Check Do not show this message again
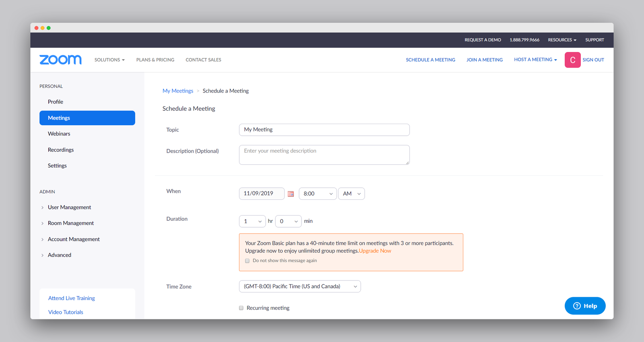The image size is (644, 342). pyautogui.click(x=247, y=261)
